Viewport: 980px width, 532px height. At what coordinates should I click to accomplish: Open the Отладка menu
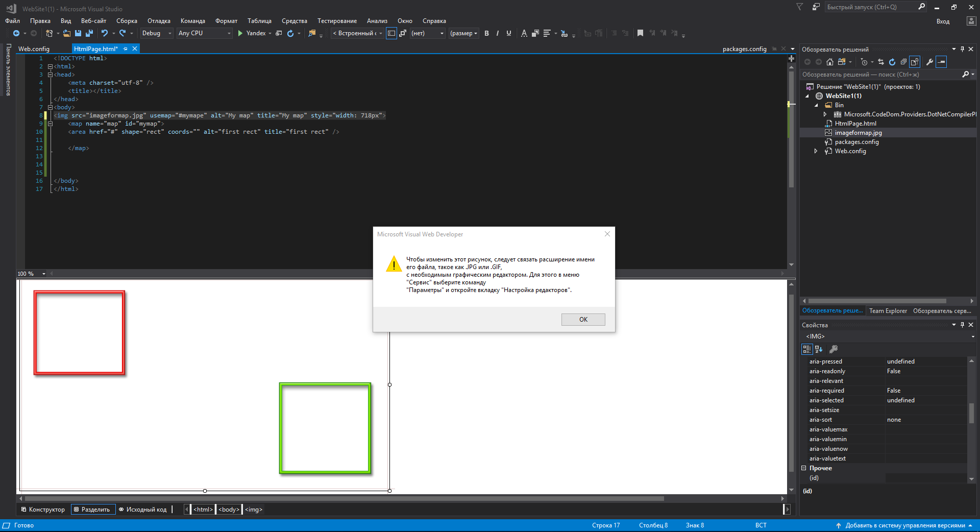click(x=159, y=21)
